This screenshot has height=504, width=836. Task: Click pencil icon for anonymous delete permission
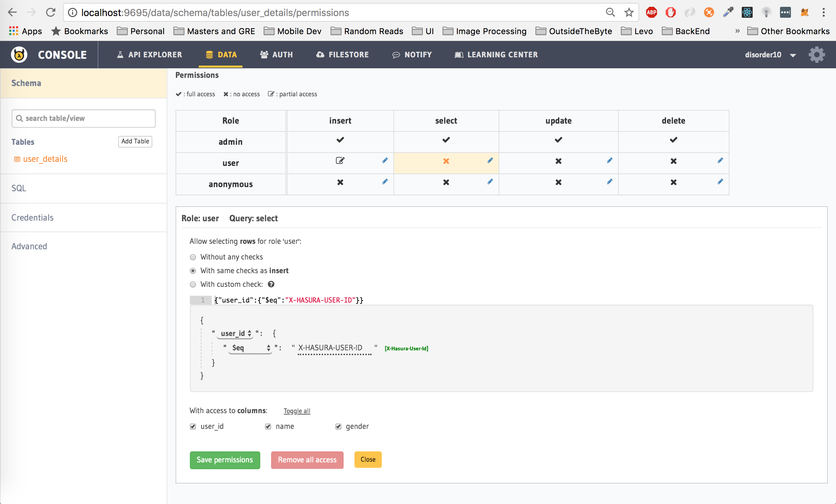(720, 182)
